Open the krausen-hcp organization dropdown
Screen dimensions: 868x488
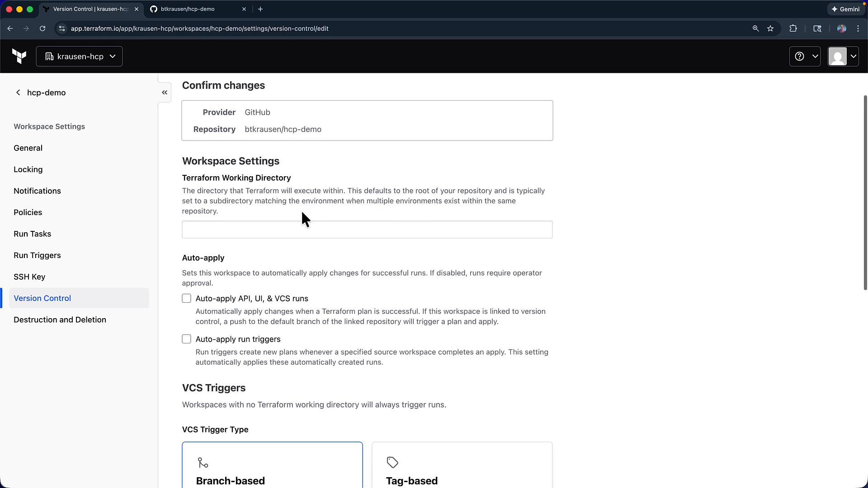(x=79, y=56)
